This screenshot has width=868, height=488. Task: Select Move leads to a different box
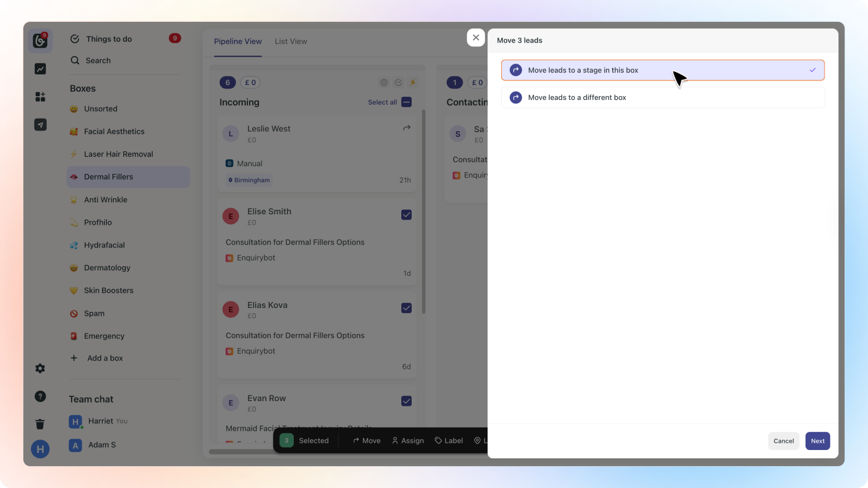tap(663, 97)
